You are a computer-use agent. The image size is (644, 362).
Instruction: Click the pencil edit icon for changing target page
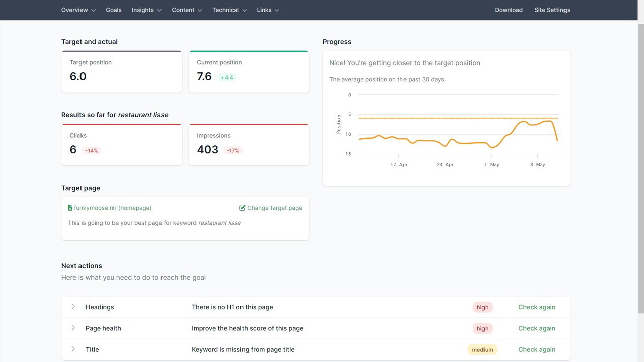coord(242,207)
